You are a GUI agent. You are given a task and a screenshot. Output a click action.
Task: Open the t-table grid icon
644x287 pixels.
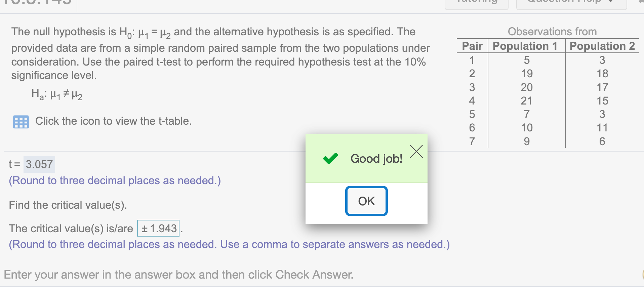(x=21, y=122)
